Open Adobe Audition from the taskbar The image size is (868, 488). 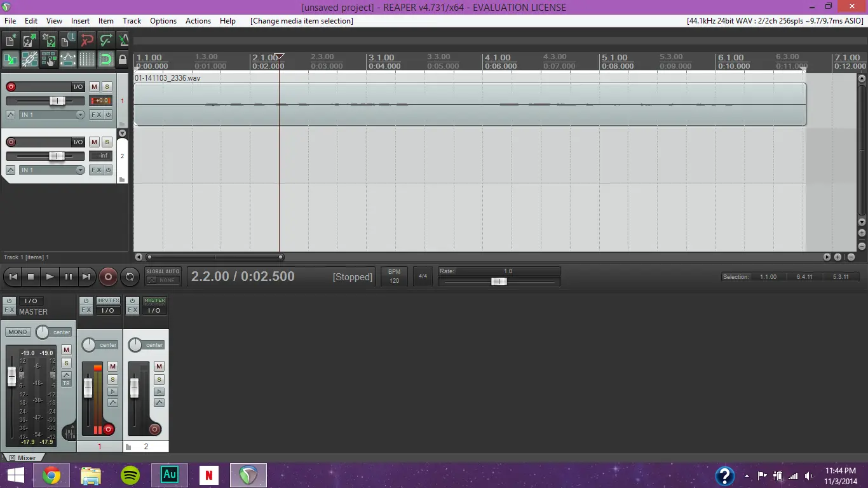(x=170, y=475)
